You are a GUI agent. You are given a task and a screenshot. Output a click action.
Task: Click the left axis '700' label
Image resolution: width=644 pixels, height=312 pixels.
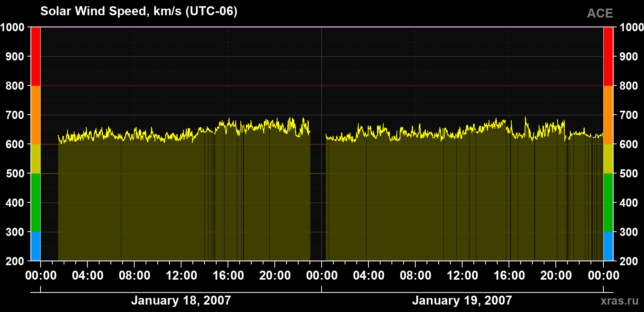15,115
